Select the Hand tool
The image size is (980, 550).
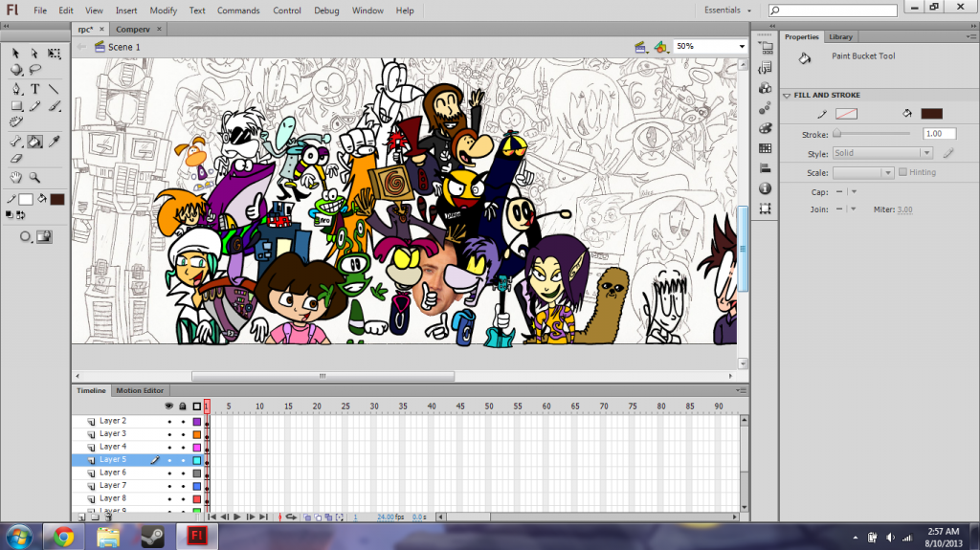tap(16, 178)
